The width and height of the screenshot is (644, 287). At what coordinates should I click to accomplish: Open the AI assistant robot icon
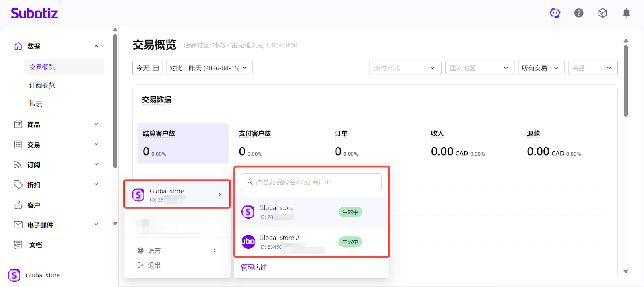pyautogui.click(x=555, y=13)
